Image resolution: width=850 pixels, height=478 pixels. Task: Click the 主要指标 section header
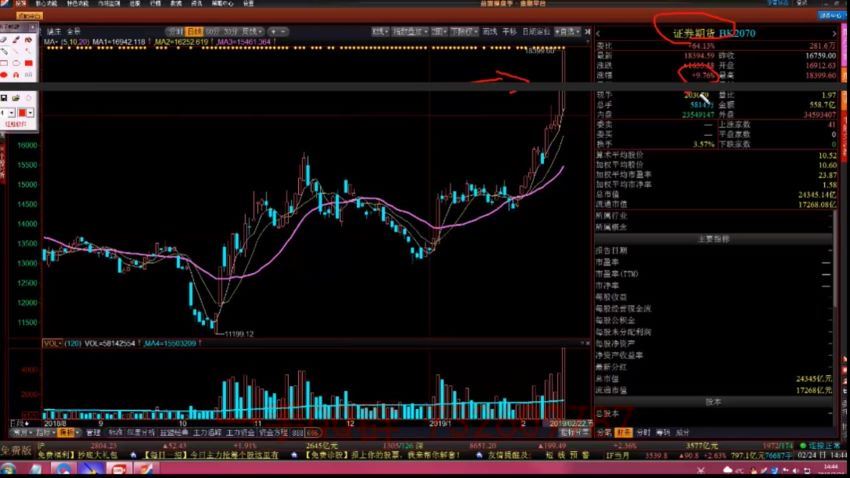[x=713, y=239]
